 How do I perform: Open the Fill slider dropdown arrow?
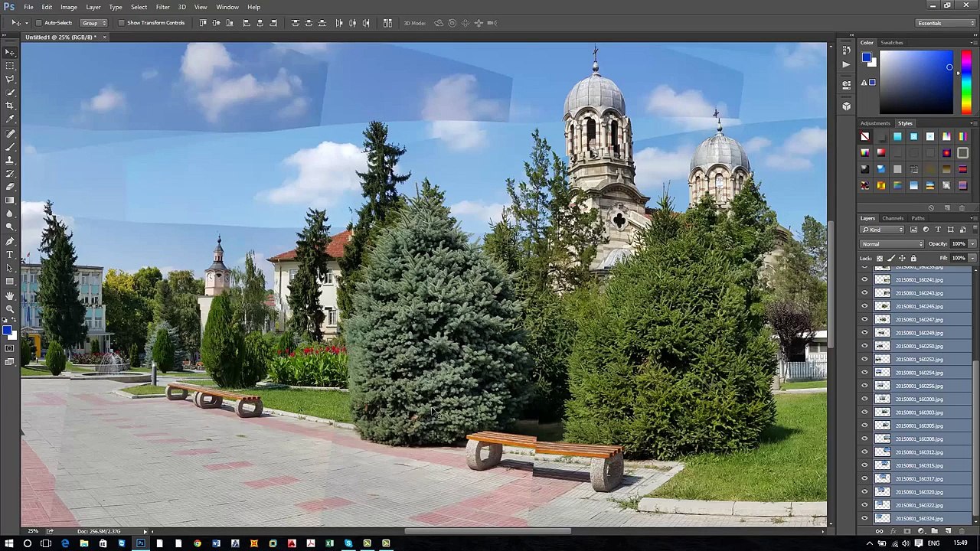coord(972,259)
